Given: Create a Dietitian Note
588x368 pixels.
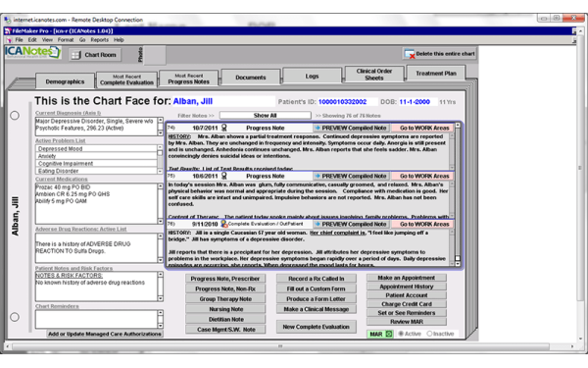Looking at the screenshot, I should coord(225,319).
